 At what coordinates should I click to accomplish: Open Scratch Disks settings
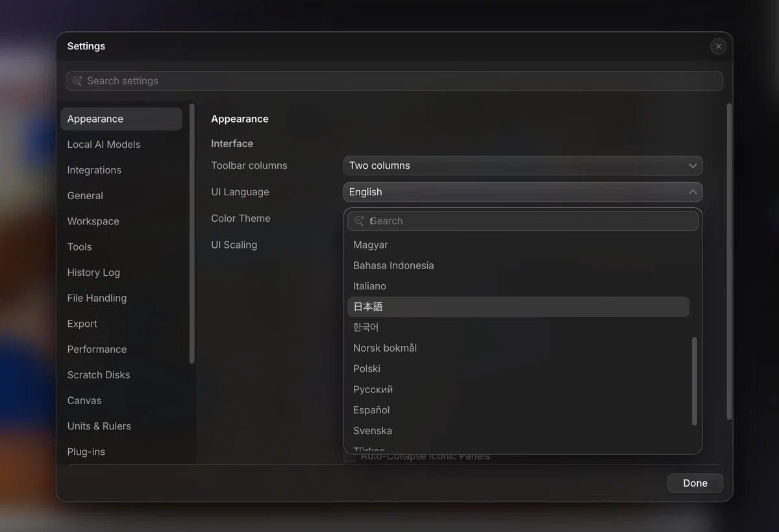click(121, 375)
